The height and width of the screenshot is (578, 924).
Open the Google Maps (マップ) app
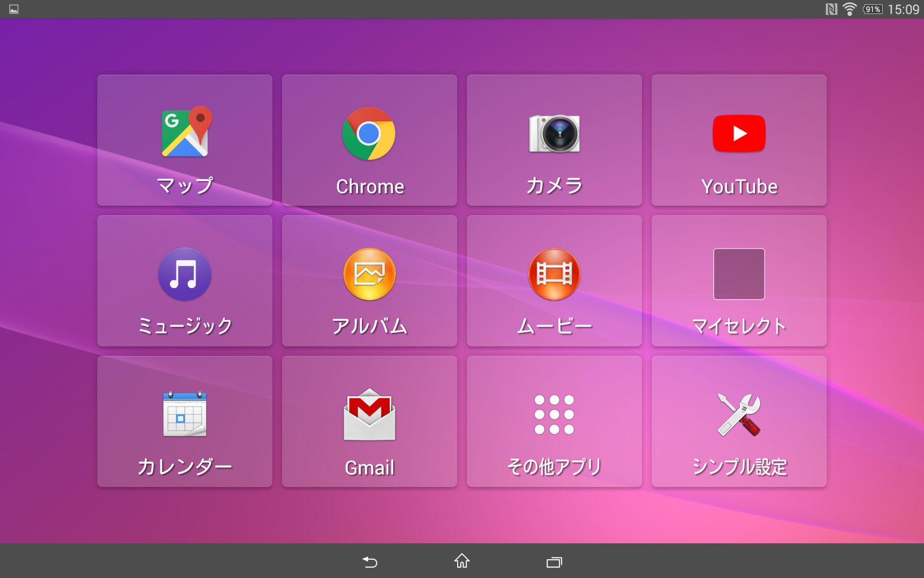point(185,140)
